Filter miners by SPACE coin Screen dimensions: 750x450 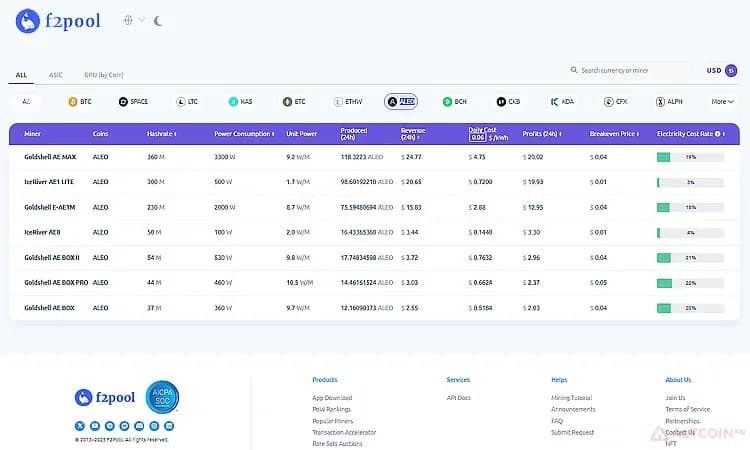pyautogui.click(x=133, y=101)
